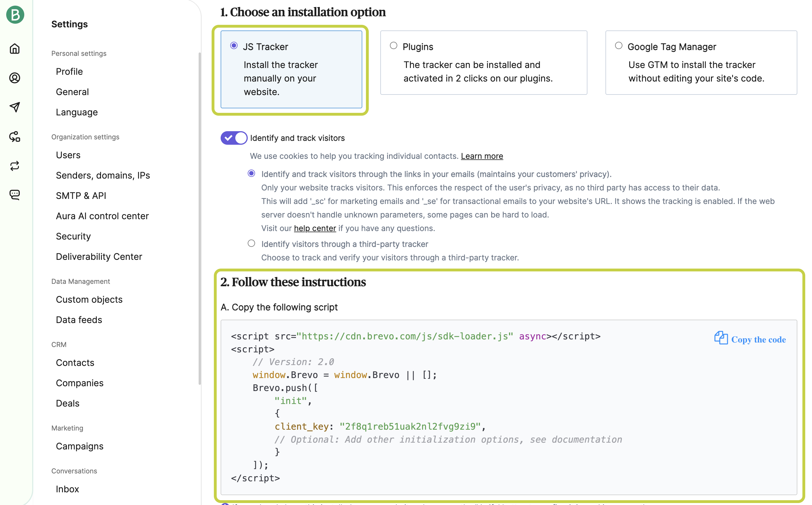This screenshot has width=812, height=505.
Task: Open Deliverability Center menu item
Action: [x=99, y=256]
